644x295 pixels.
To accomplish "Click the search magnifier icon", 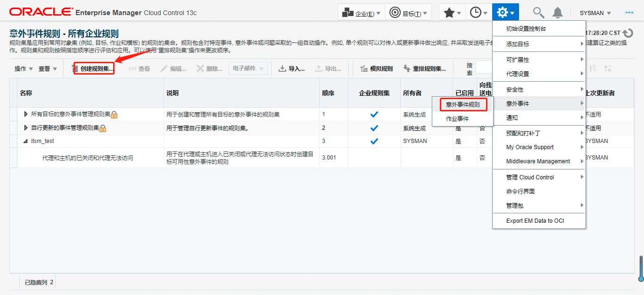I will 538,13.
